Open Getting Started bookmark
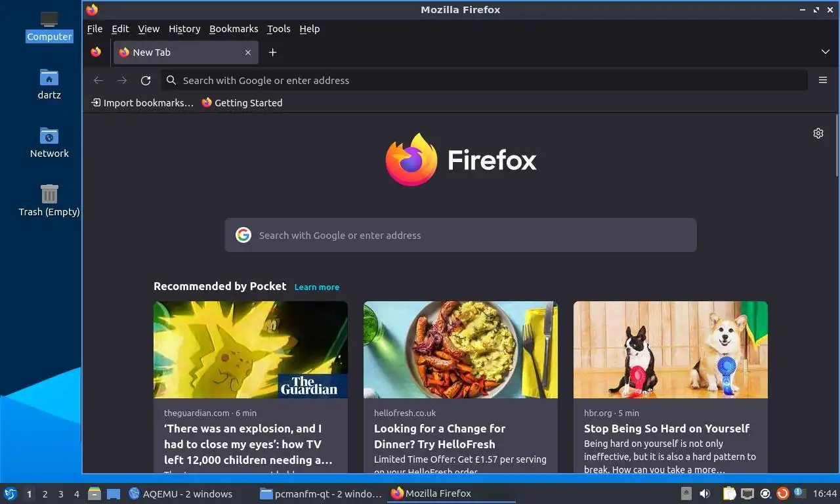This screenshot has height=504, width=840. [242, 103]
